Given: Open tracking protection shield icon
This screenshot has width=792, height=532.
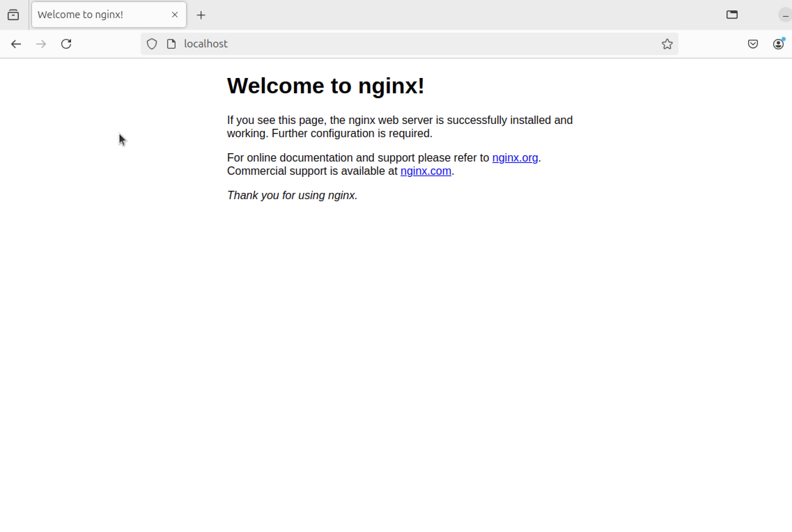Looking at the screenshot, I should click(152, 44).
